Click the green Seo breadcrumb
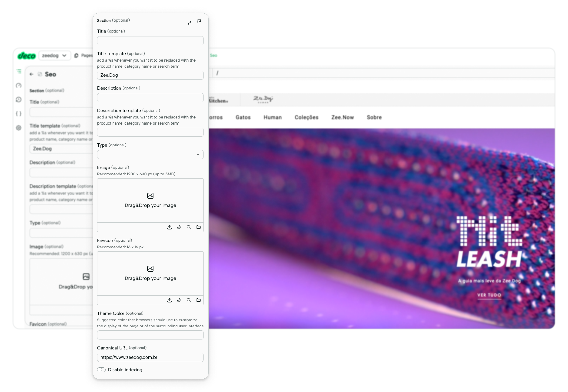The image size is (568, 392). (x=213, y=55)
